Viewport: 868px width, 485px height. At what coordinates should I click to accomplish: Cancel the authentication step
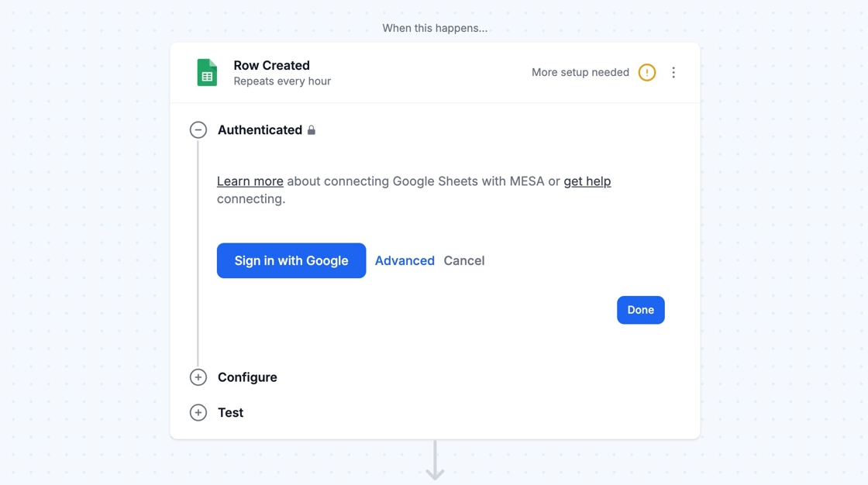[464, 261]
